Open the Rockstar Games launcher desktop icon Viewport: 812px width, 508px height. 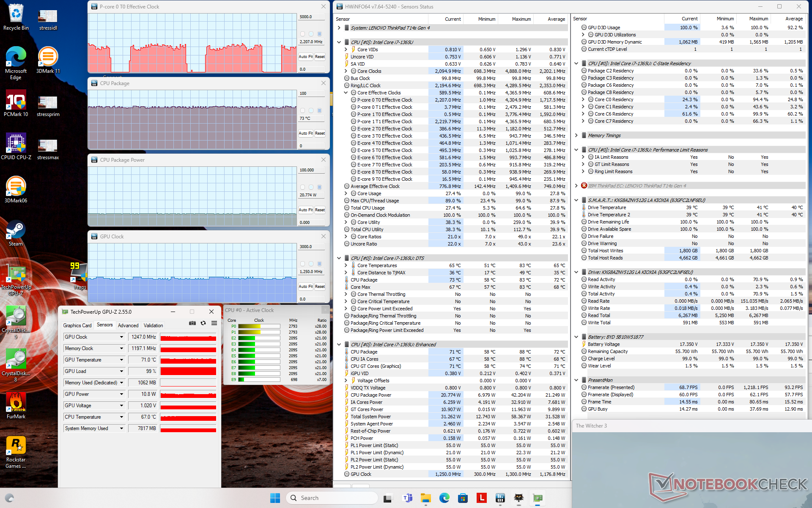[16, 452]
